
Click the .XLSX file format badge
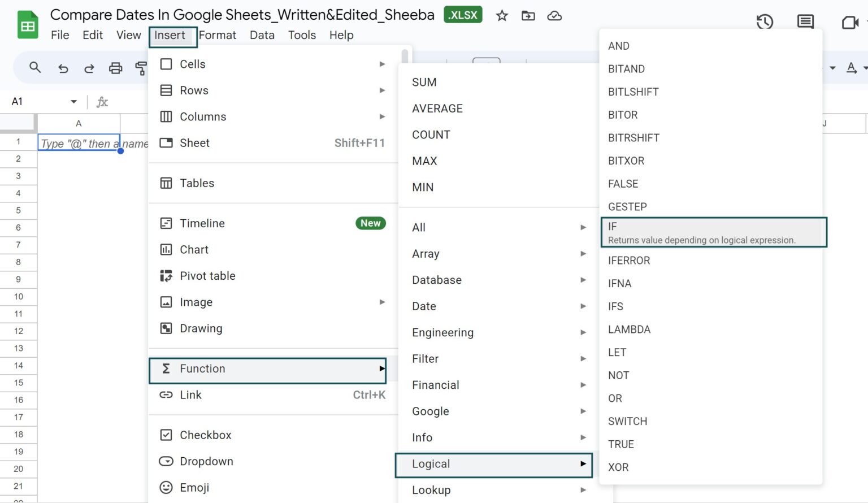click(x=463, y=15)
